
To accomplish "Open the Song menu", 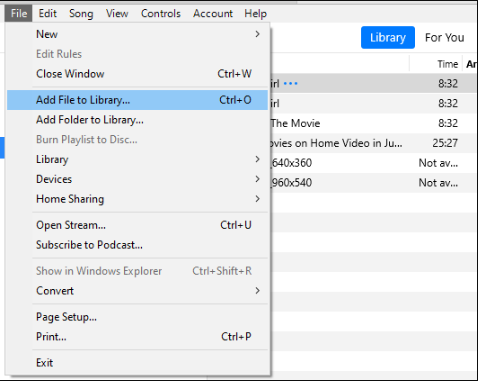I will click(81, 13).
